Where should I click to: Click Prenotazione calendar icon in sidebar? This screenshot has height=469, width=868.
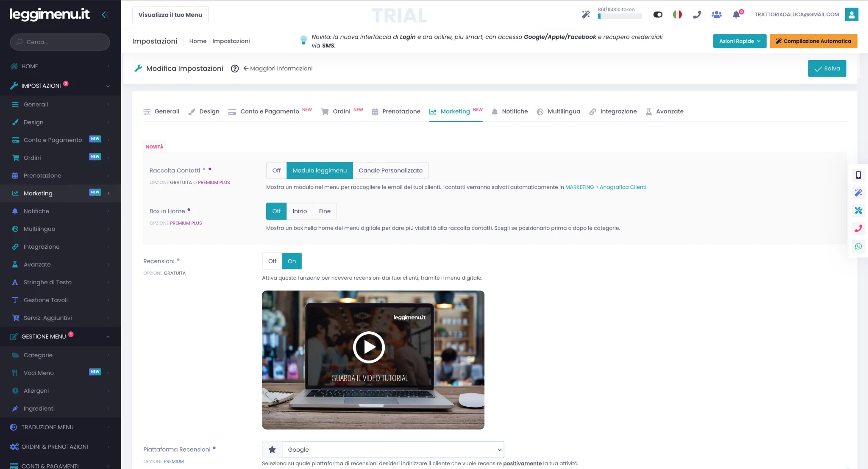point(15,175)
